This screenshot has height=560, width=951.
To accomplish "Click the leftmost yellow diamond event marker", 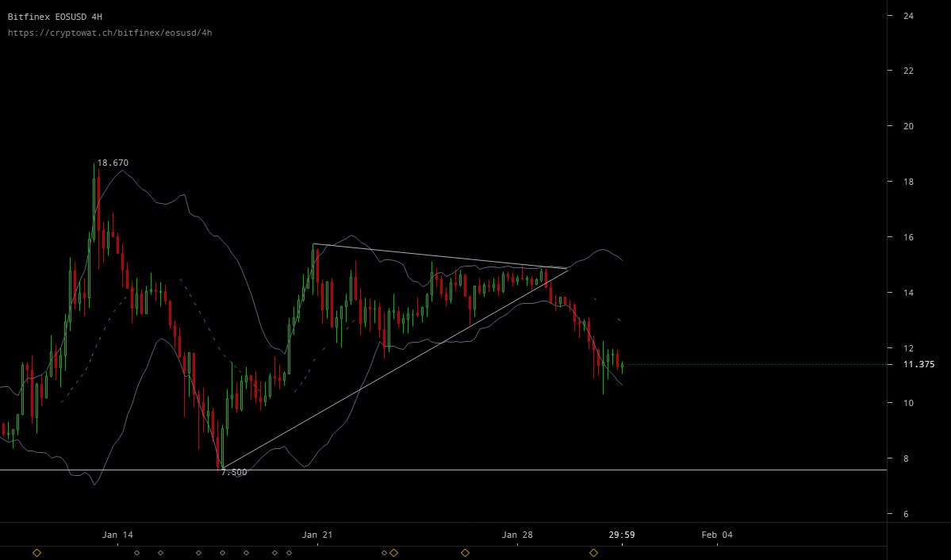I will pyautogui.click(x=37, y=553).
